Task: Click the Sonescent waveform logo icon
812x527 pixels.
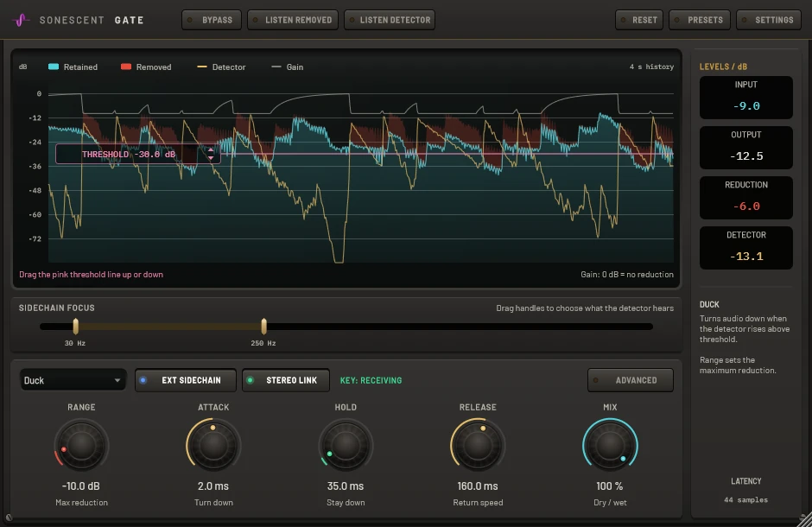Action: point(21,20)
